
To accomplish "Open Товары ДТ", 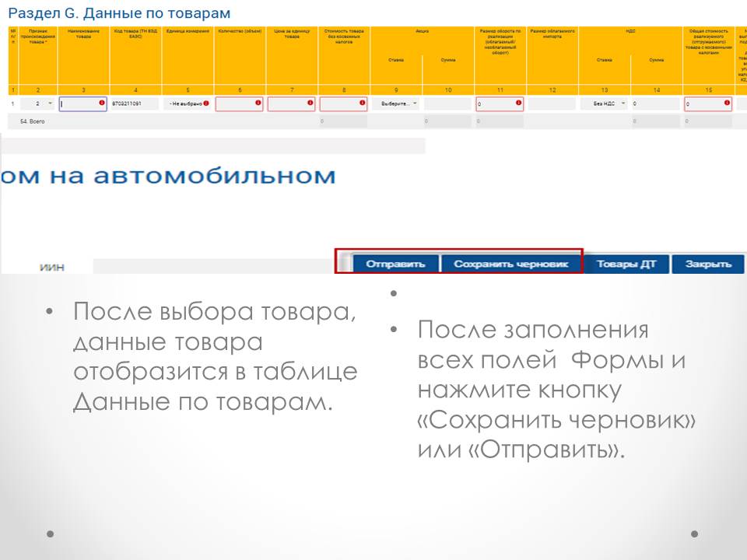I will (626, 264).
